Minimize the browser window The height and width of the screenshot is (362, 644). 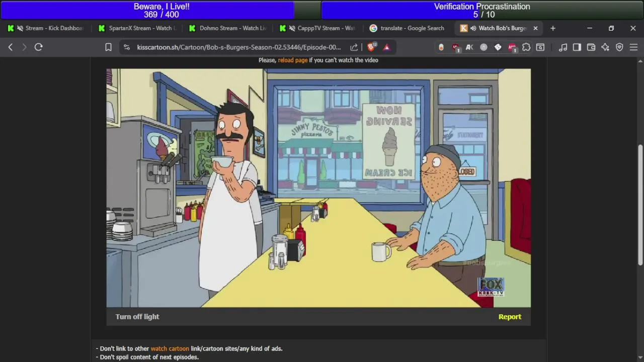click(x=590, y=28)
